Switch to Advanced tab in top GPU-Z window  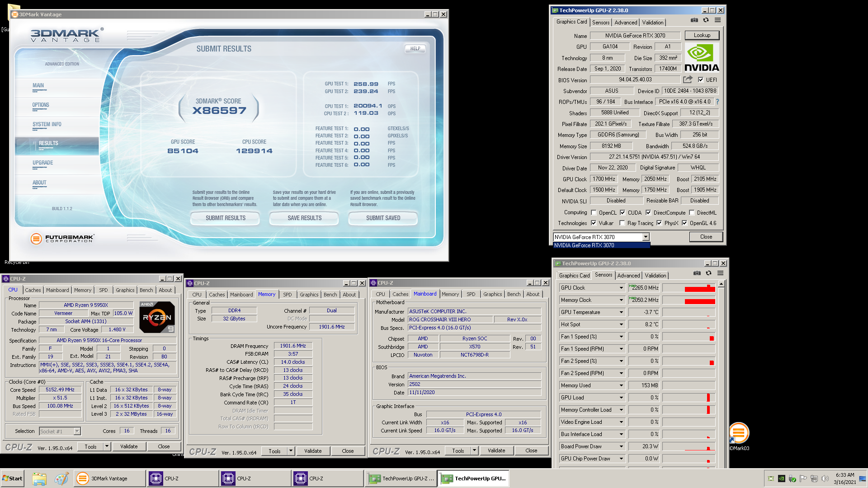(626, 23)
